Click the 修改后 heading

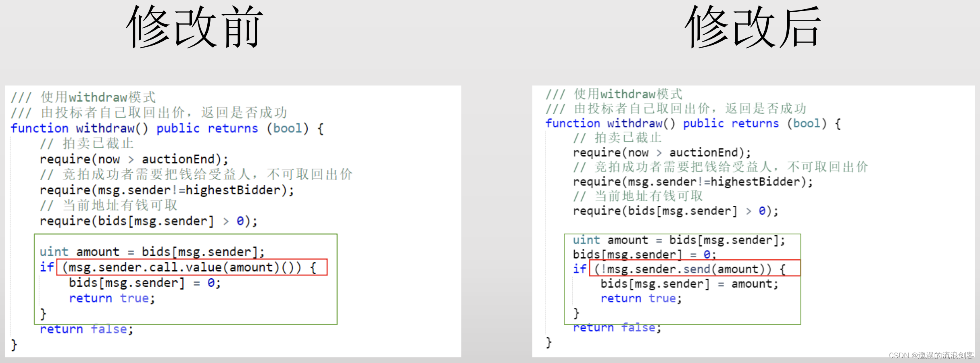click(x=753, y=27)
